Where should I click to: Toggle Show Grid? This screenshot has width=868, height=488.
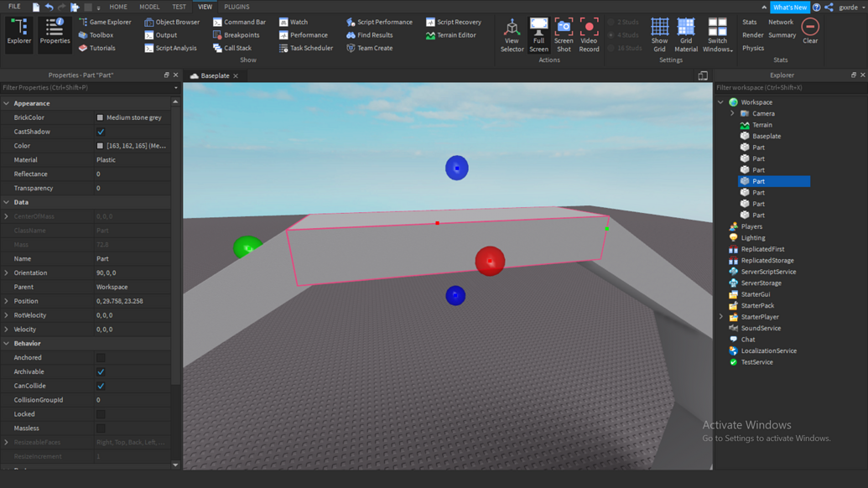point(659,35)
